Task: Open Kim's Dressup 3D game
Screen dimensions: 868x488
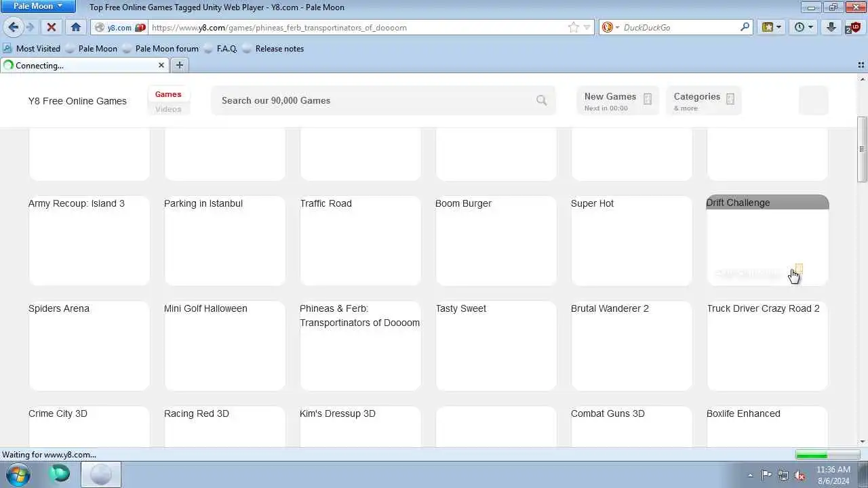Action: [x=360, y=427]
